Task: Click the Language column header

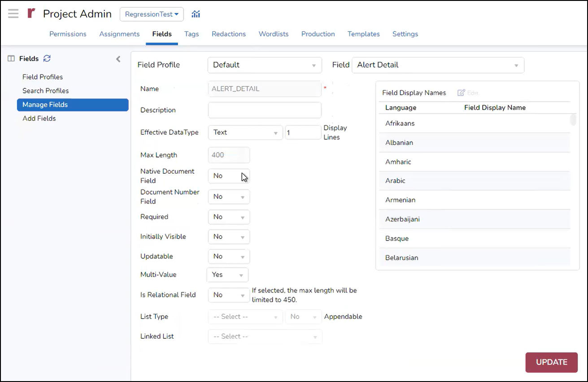Action: point(401,108)
